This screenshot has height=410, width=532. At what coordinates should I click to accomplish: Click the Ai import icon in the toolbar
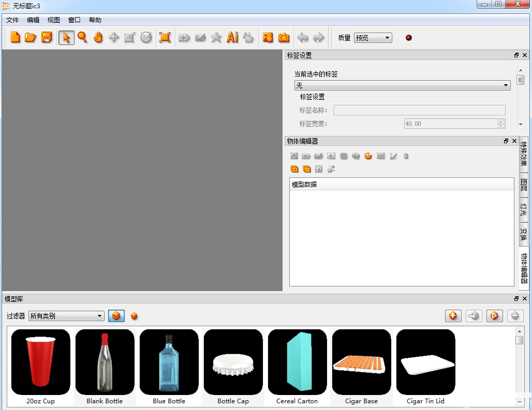pyautogui.click(x=232, y=38)
